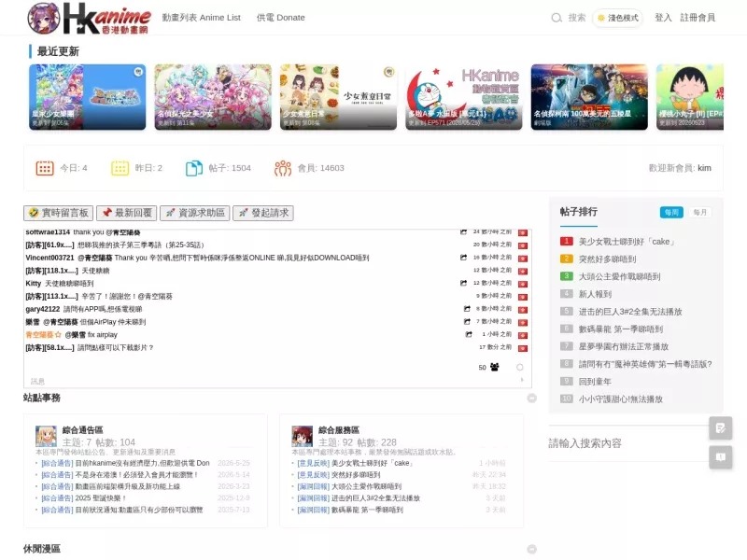Switch to 資源求助區 tab
The height and width of the screenshot is (560, 747).
pyautogui.click(x=195, y=213)
